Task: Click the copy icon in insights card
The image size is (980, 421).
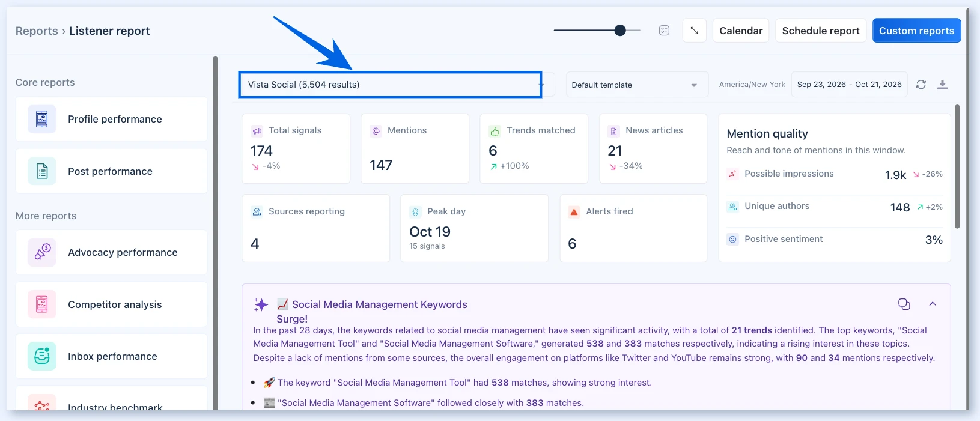Action: click(x=904, y=304)
